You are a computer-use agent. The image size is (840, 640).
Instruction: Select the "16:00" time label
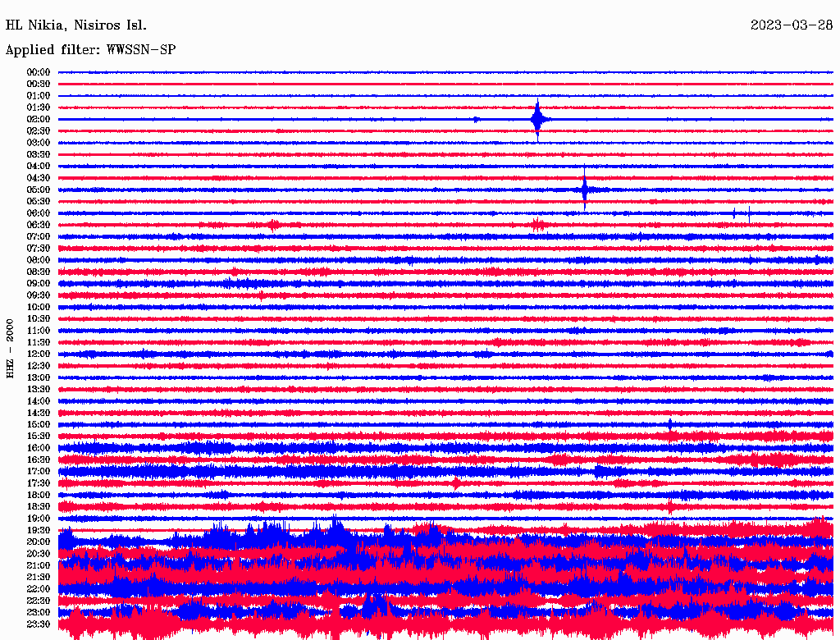pos(38,448)
